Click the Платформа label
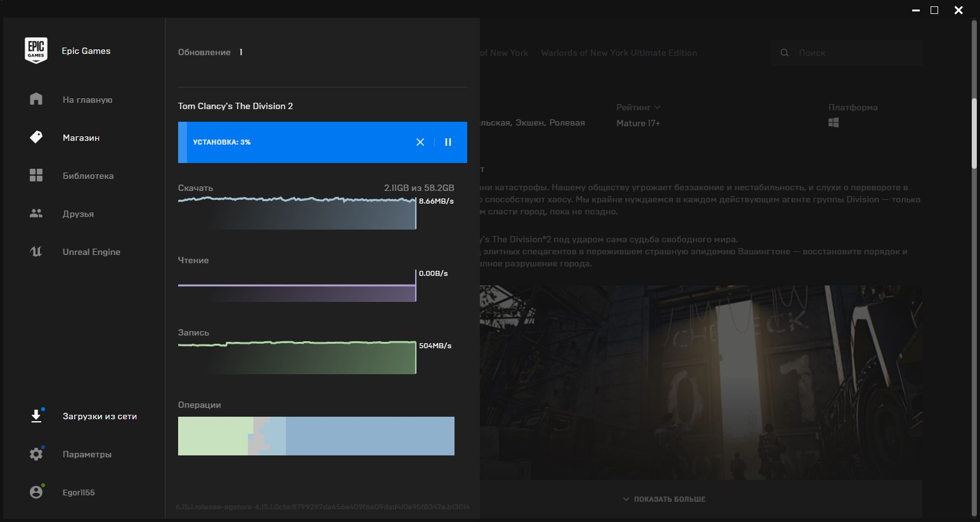This screenshot has height=522, width=980. (x=853, y=107)
